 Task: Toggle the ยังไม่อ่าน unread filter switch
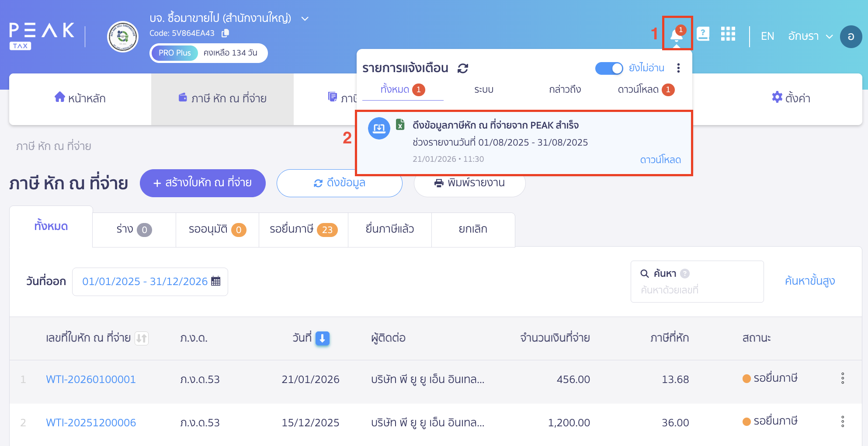609,68
